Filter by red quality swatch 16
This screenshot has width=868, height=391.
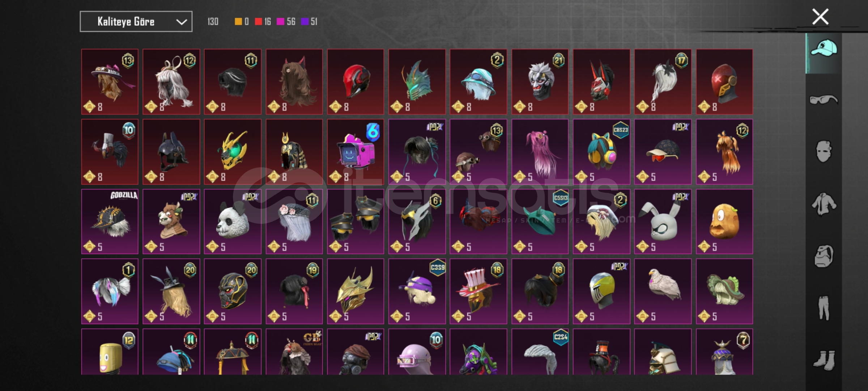263,22
